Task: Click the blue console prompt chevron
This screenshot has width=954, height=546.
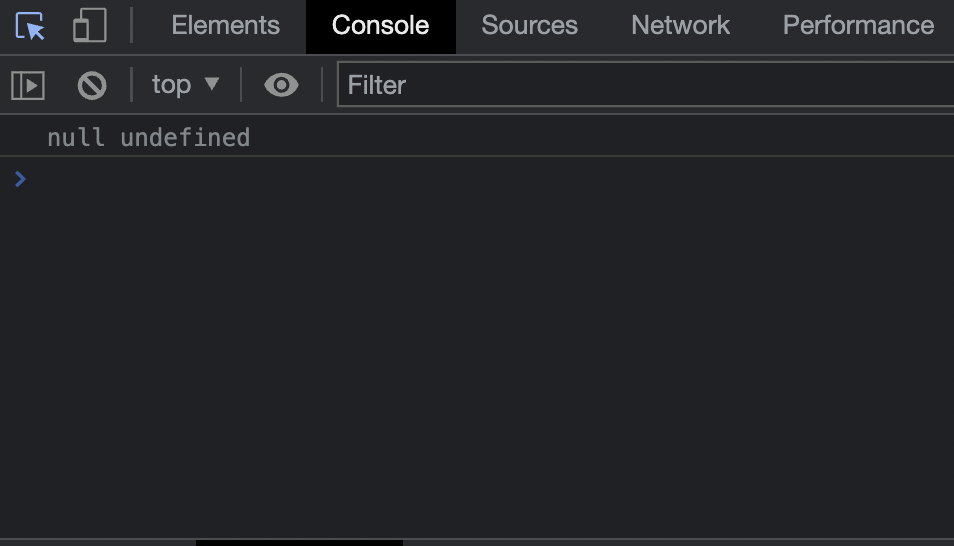Action: pyautogui.click(x=20, y=178)
